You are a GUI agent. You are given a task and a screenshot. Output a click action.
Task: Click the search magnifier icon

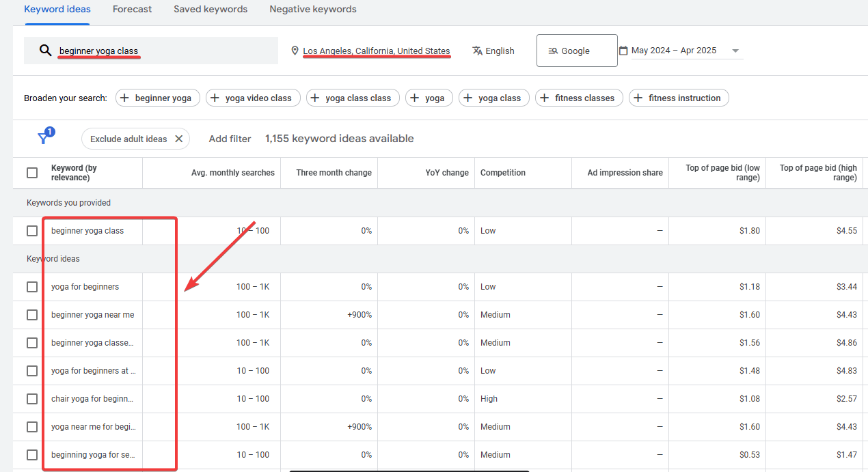45,51
